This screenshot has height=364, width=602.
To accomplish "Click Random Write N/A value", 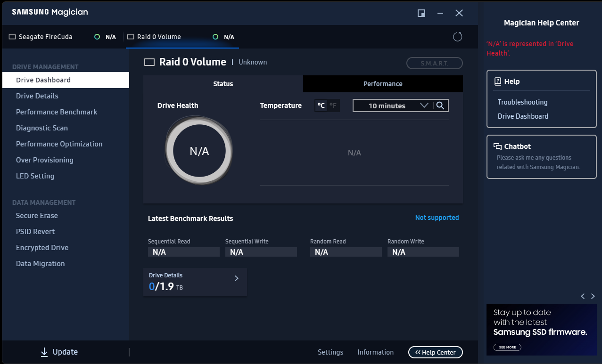I will click(x=423, y=252).
